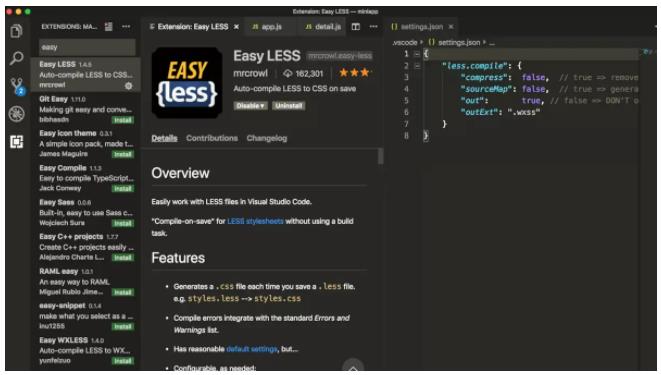The height and width of the screenshot is (375, 661).
Task: Install the Easy Compile extension
Action: [123, 189]
